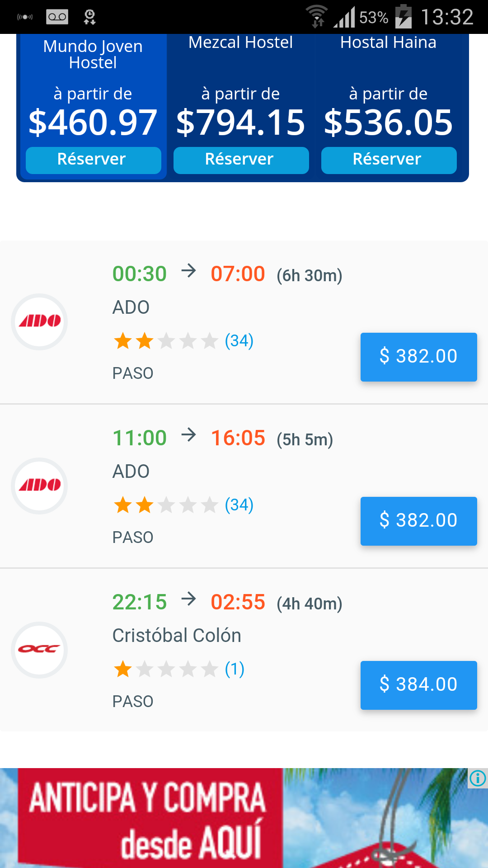Tap the Wi-Fi status icon

tap(317, 16)
